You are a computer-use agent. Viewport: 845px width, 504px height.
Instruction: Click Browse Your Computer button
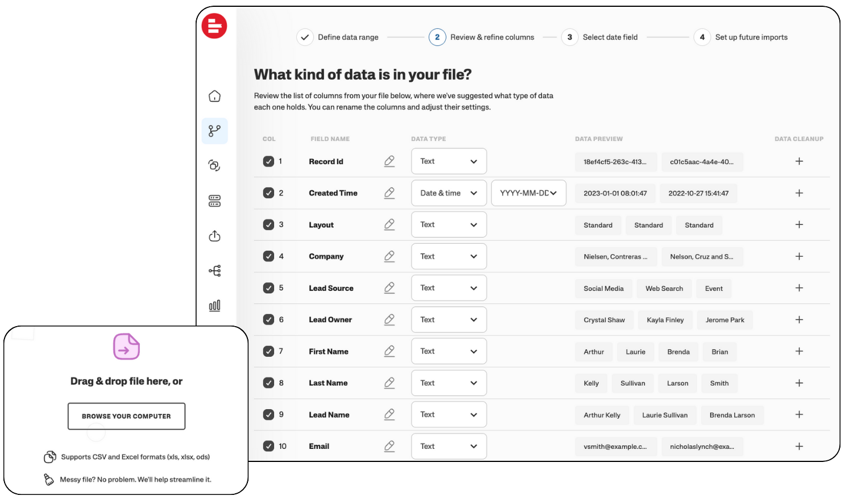coord(126,416)
